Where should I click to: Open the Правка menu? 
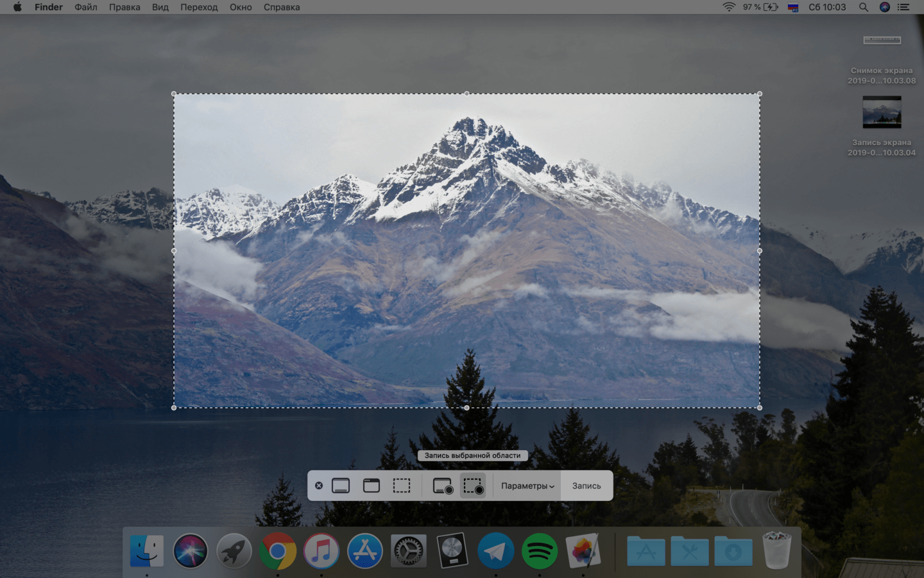click(x=124, y=7)
